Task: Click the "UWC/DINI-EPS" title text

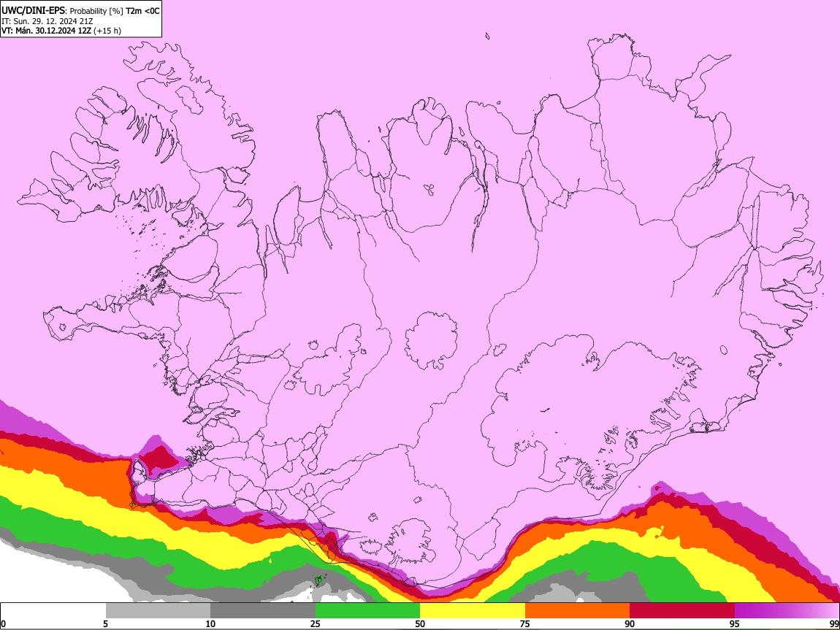Action: tap(32, 10)
